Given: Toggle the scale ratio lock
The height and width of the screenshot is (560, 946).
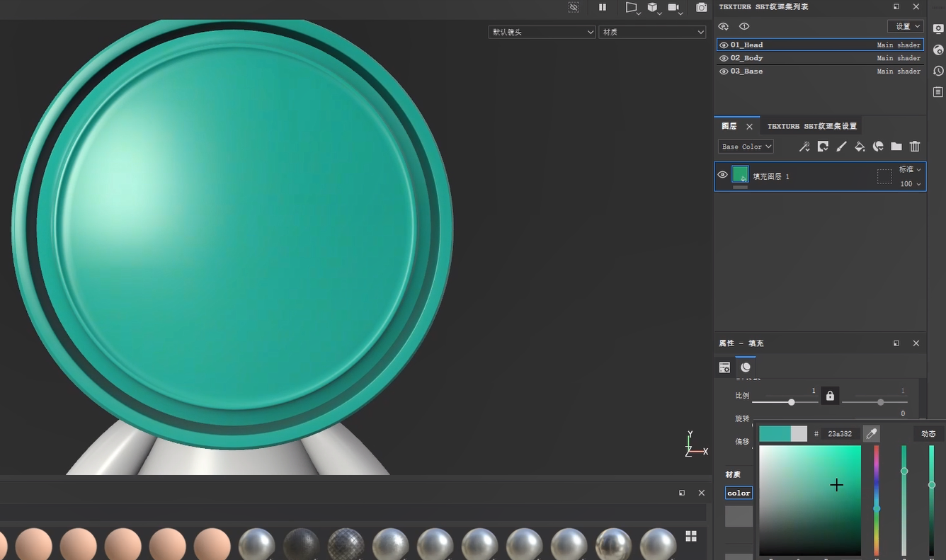Looking at the screenshot, I should (x=830, y=396).
